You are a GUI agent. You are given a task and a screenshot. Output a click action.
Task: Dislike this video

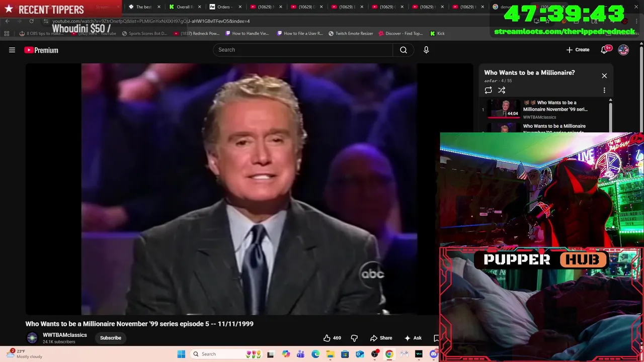(354, 338)
